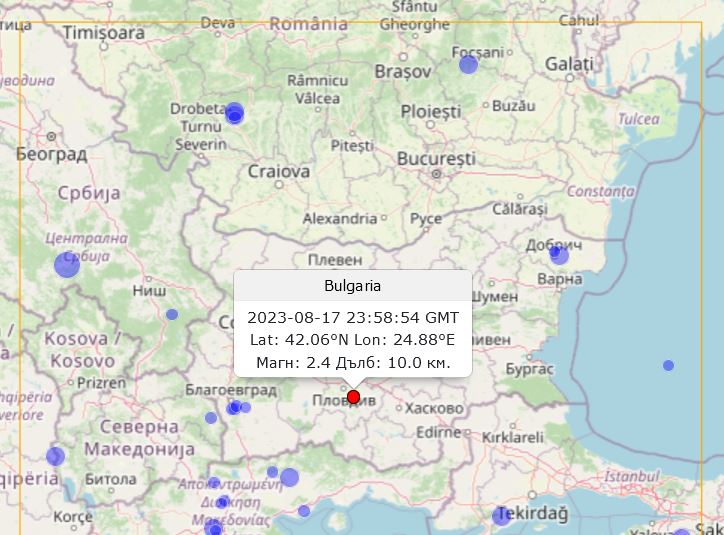Click the "Bulgaria" popup title
This screenshot has height=535, width=724.
pos(352,286)
